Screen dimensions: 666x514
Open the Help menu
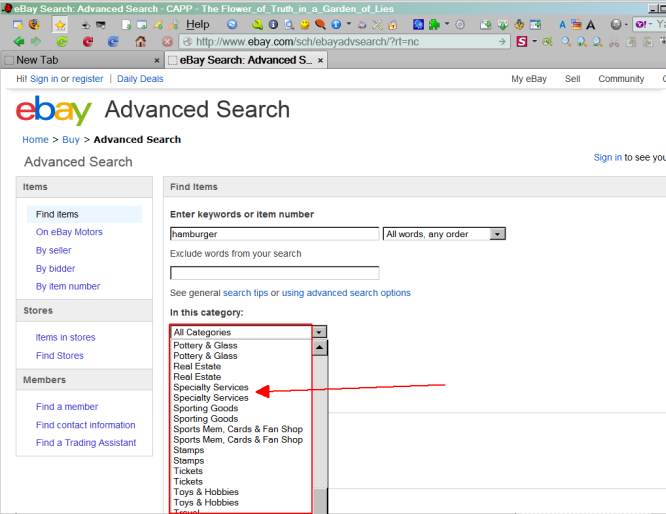[198, 24]
